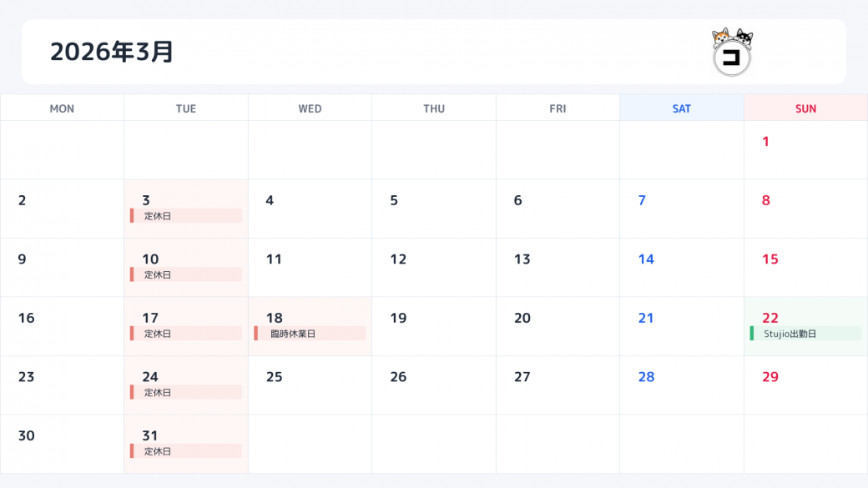This screenshot has height=488, width=868.
Task: Click the cat logo icon in the header
Action: click(732, 52)
